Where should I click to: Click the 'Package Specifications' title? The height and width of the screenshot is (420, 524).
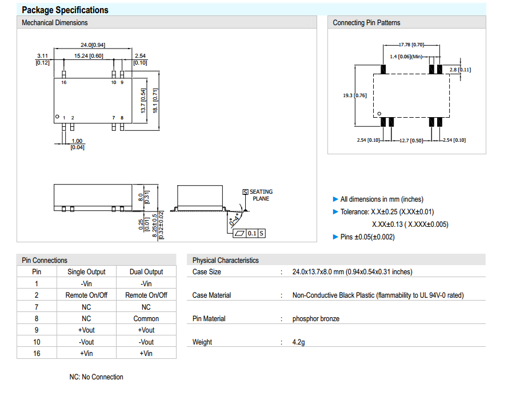(65, 10)
